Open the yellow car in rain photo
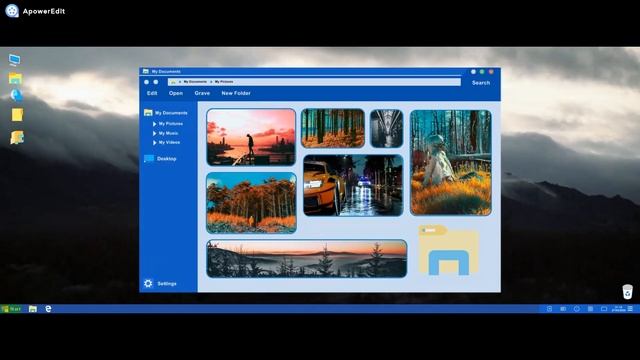Image resolution: width=640 pixels, height=360 pixels. [x=353, y=185]
